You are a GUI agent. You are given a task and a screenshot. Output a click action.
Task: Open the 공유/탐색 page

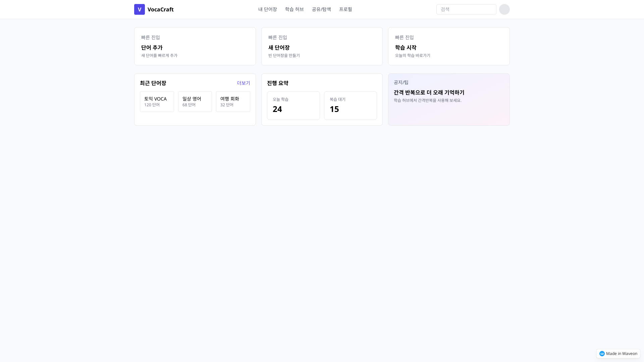click(321, 9)
